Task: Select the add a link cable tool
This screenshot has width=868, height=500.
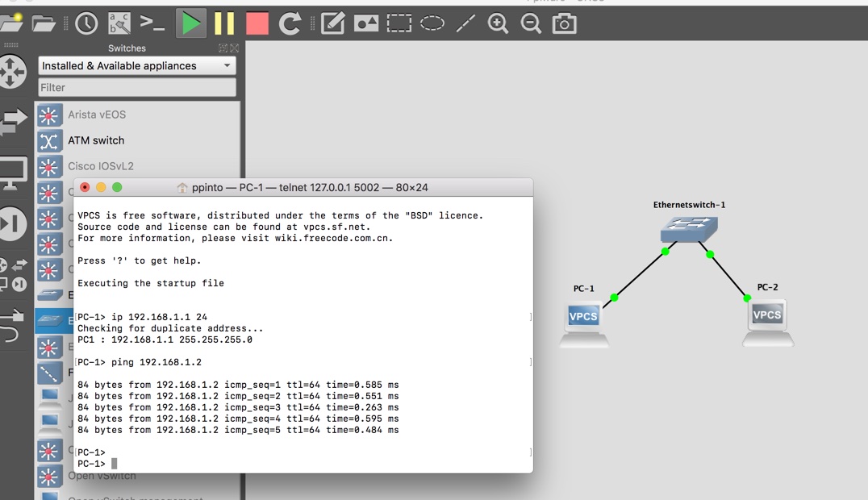Action: click(12, 325)
